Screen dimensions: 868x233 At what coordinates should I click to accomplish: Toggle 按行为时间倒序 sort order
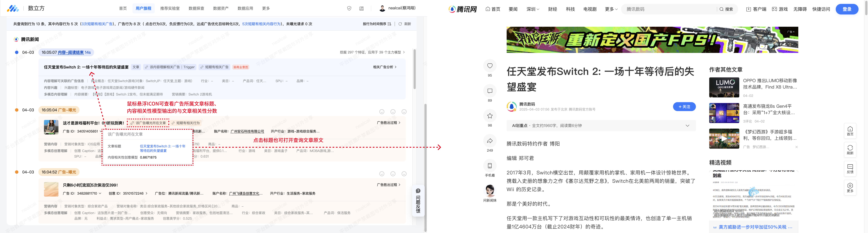pyautogui.click(x=377, y=24)
